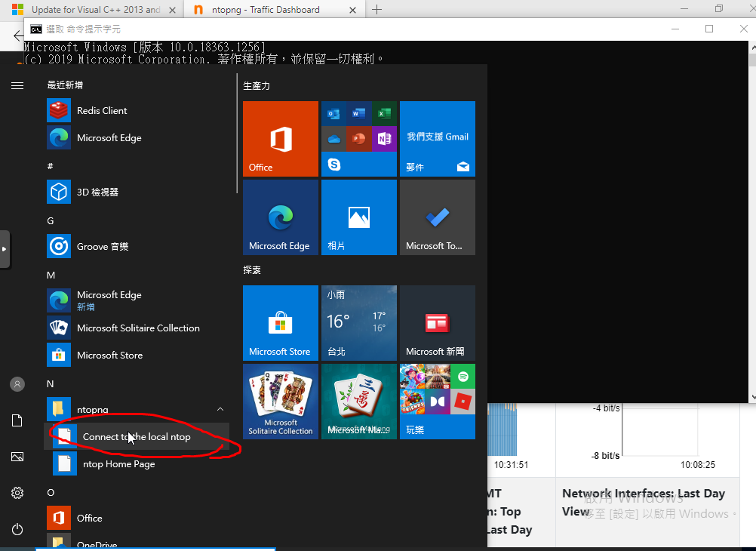The width and height of the screenshot is (756, 551).
Task: Open Microsoft Edge under recently added
Action: [x=137, y=138]
